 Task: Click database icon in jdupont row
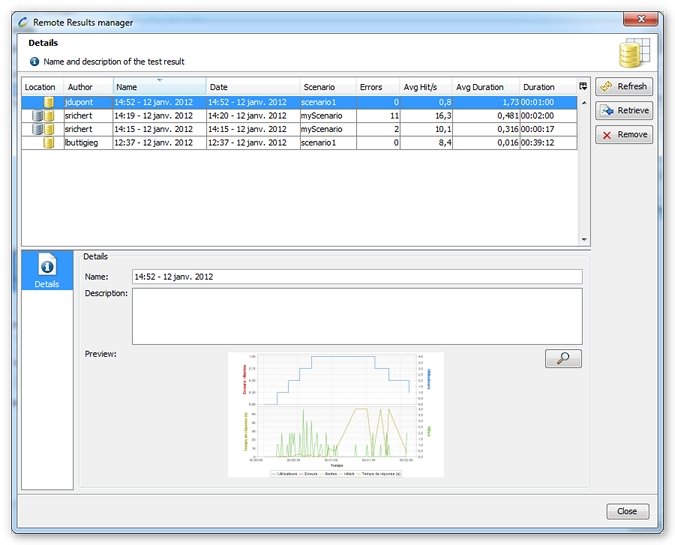48,102
